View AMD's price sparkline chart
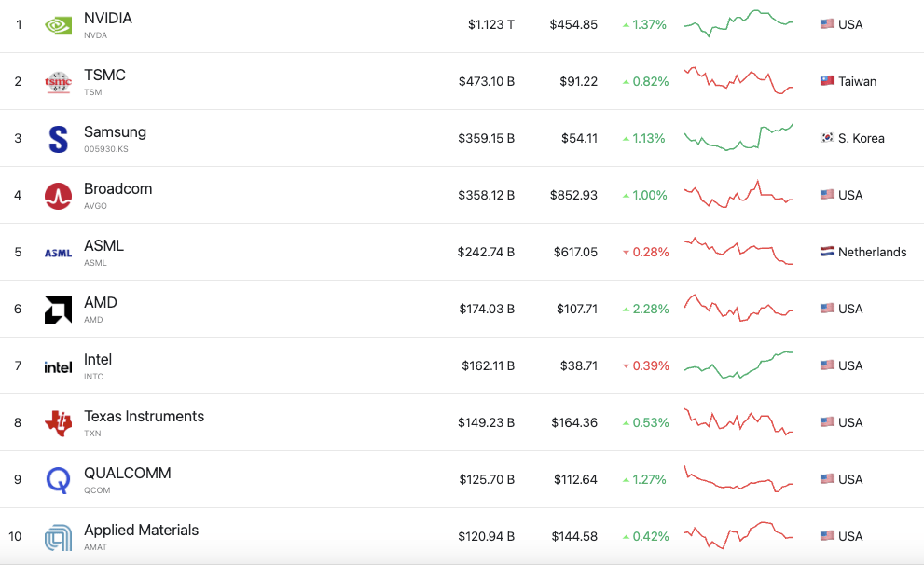 pos(738,308)
